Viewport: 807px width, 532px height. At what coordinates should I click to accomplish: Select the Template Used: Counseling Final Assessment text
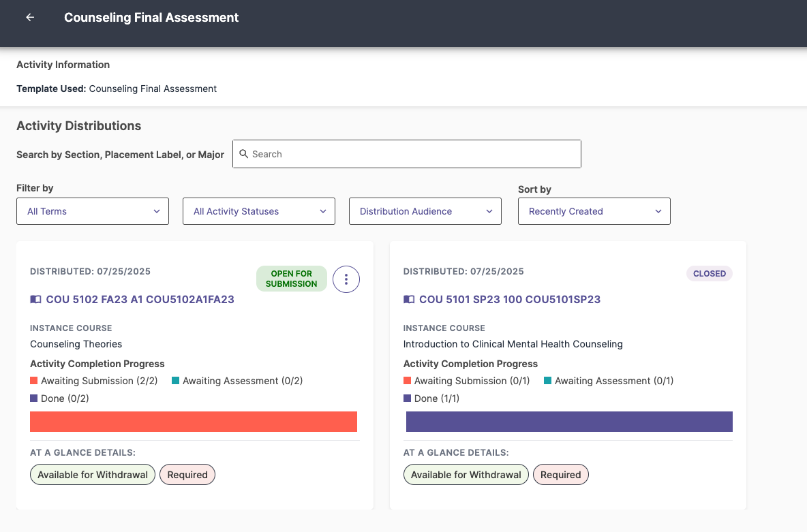(x=117, y=89)
